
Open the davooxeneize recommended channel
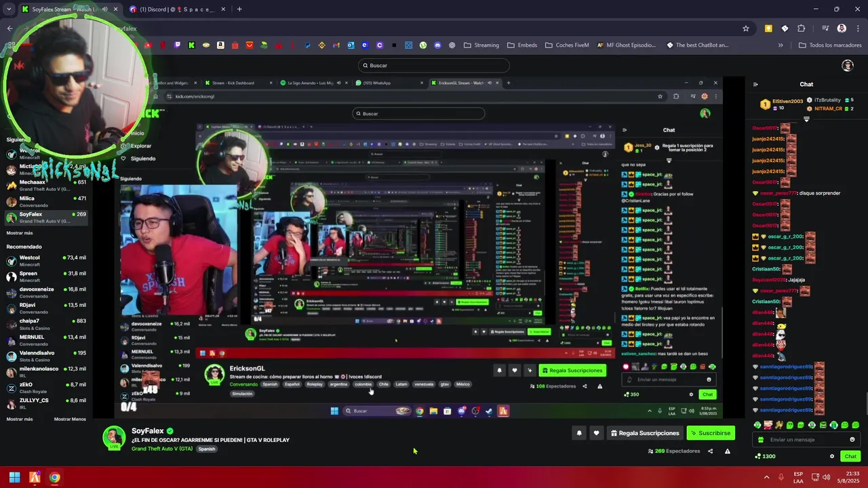pyautogui.click(x=46, y=293)
